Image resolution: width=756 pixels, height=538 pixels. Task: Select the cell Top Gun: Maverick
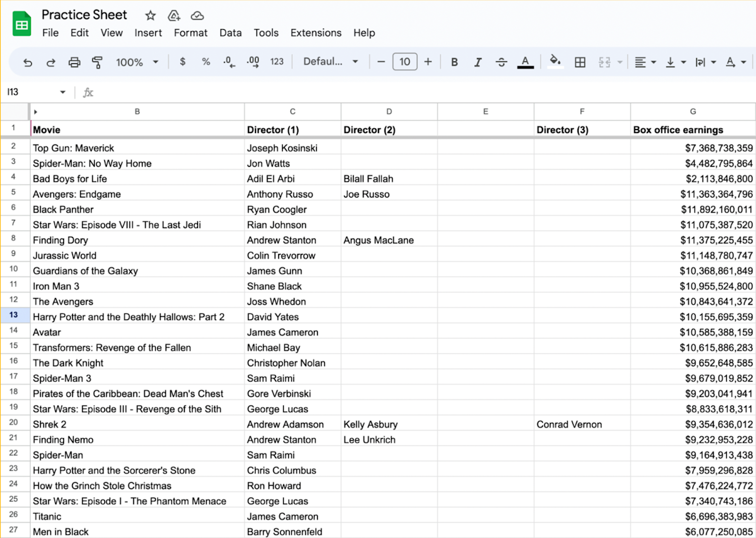click(x=137, y=148)
